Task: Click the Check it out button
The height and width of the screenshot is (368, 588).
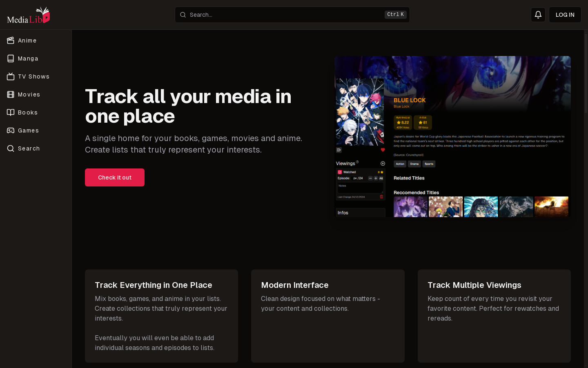Action: (x=115, y=177)
